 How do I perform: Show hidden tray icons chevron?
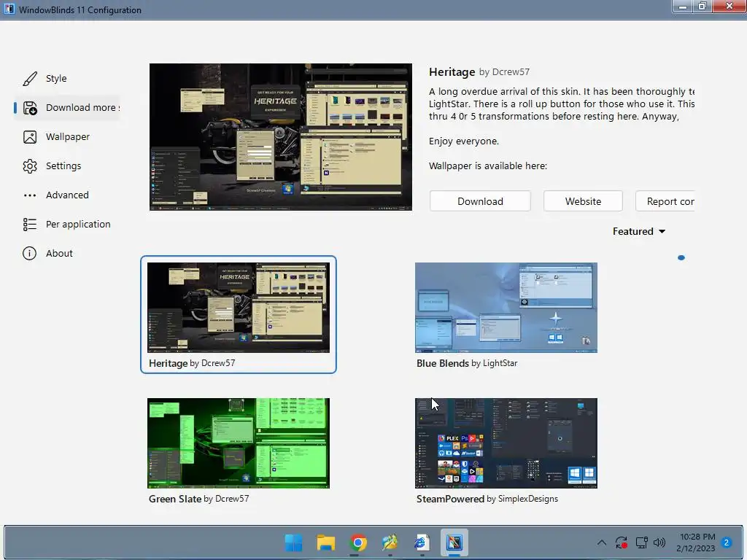(x=602, y=542)
